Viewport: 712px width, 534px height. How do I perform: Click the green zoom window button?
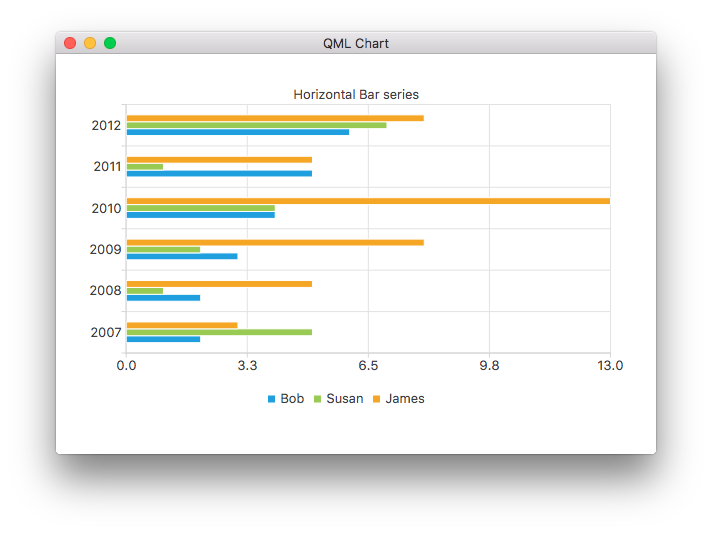pyautogui.click(x=110, y=43)
